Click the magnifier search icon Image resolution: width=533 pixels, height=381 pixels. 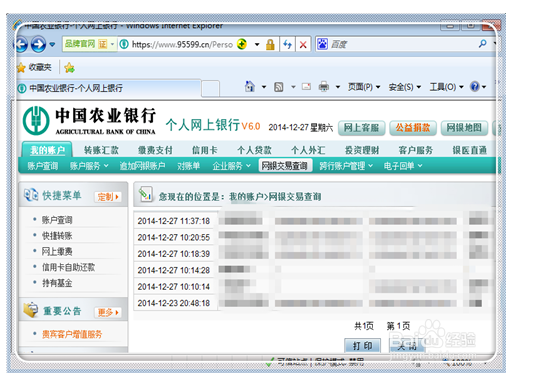pos(482,44)
